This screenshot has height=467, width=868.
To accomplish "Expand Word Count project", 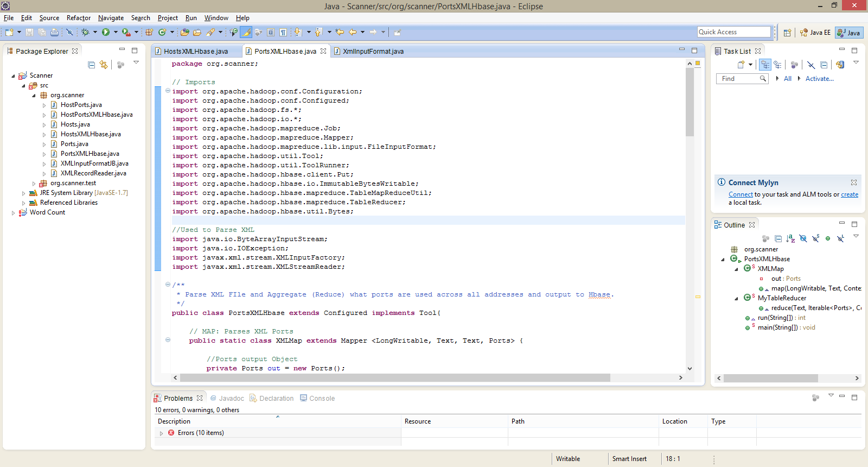I will click(14, 213).
